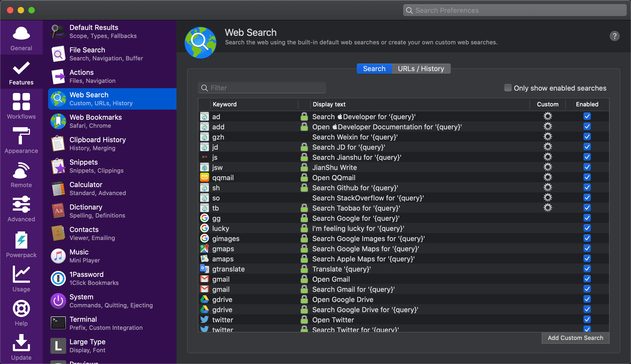This screenshot has height=364, width=631.
Task: Open custom settings gear for 'qqmail' keyword
Action: 548,177
